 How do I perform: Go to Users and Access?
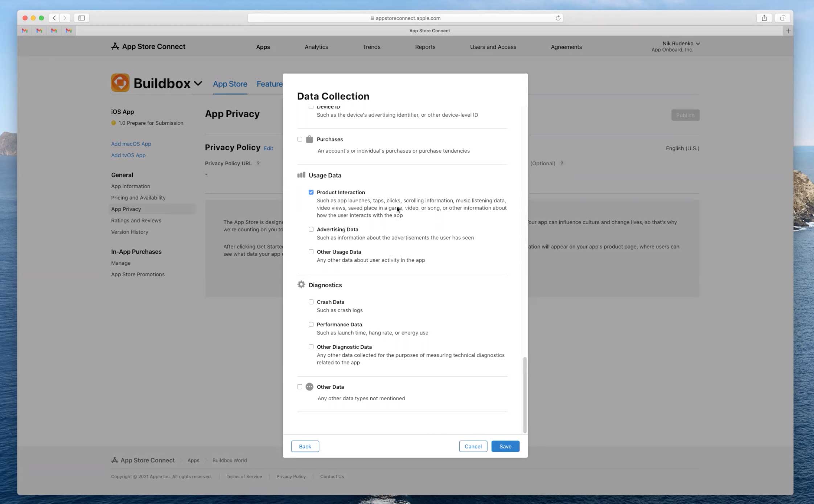point(493,47)
